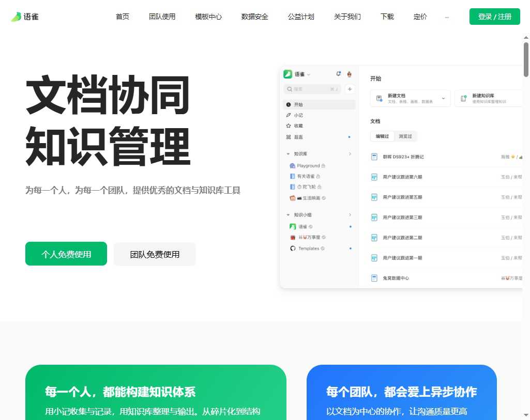This screenshot has height=420, width=530.
Task: Click the page vertical scrollbar thumb
Action: [526, 59]
